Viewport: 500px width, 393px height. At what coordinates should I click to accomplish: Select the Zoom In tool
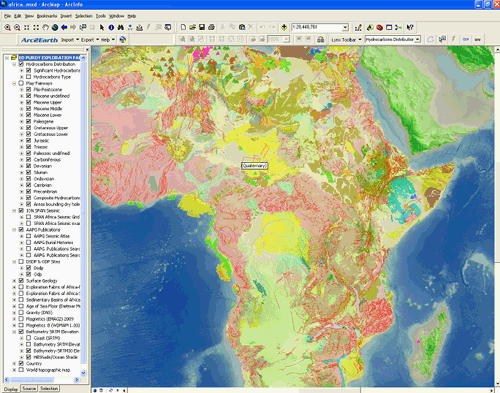[7, 27]
